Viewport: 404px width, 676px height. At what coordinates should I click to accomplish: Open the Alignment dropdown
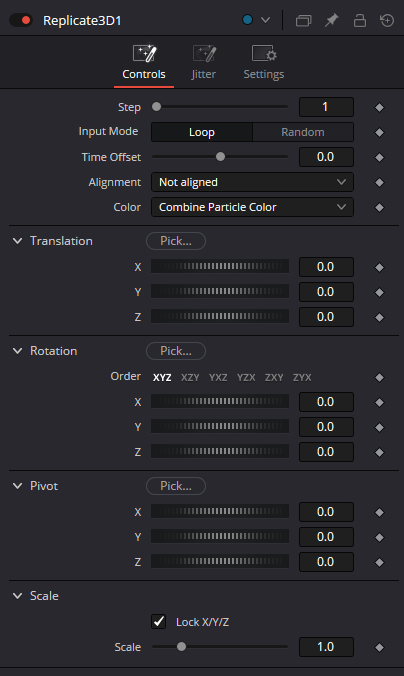pos(252,182)
